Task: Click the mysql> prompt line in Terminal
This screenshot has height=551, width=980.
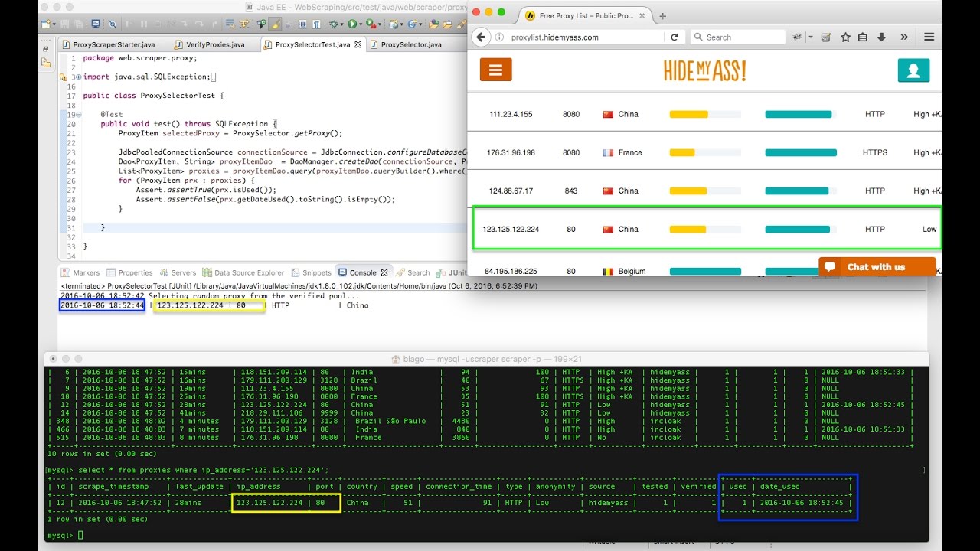Action: (x=64, y=535)
